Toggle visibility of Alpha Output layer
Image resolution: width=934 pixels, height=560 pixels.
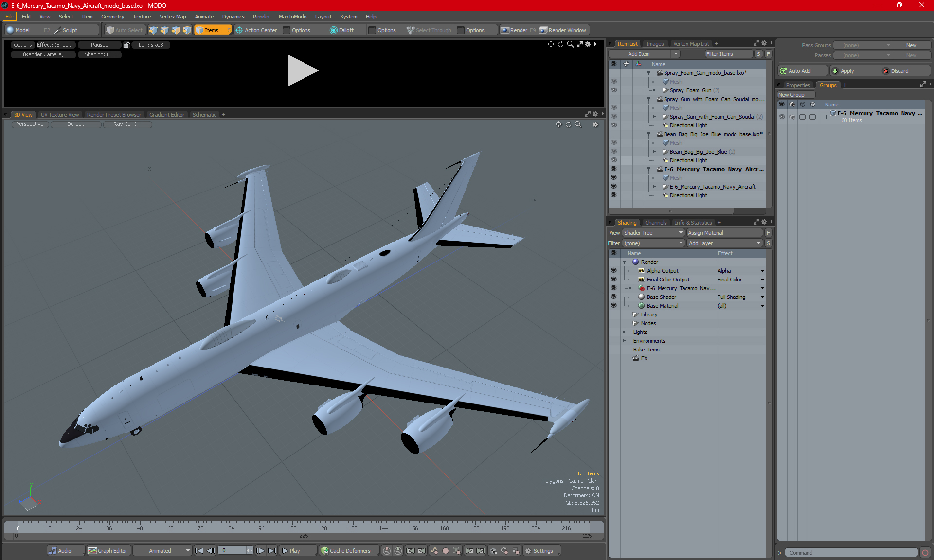tap(614, 271)
